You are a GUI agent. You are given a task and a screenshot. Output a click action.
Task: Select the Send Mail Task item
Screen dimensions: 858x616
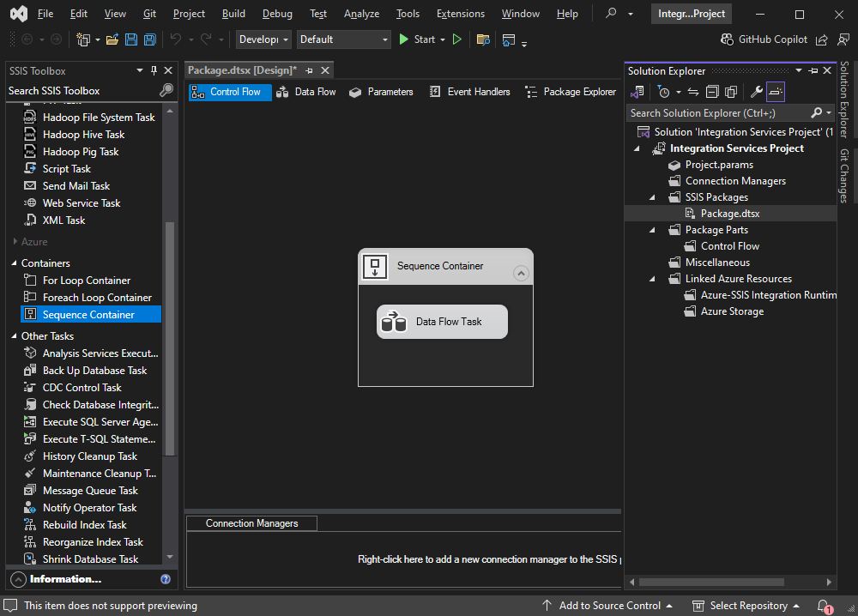click(x=76, y=186)
